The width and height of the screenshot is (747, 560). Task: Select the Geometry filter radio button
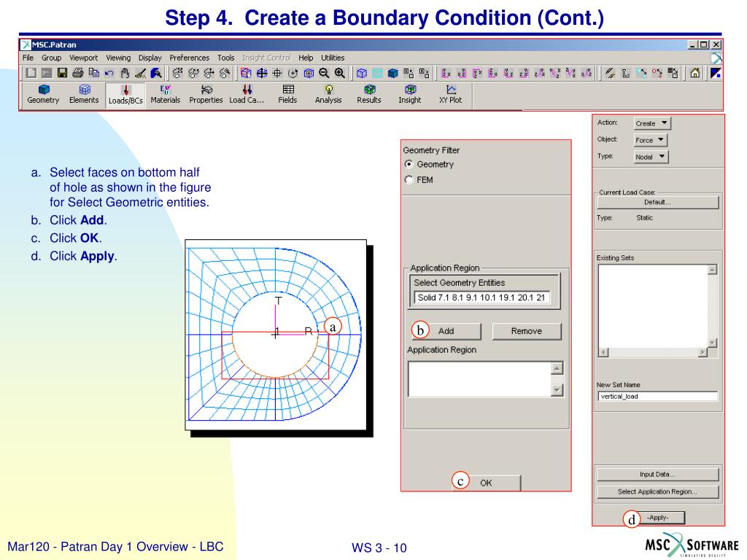point(409,164)
